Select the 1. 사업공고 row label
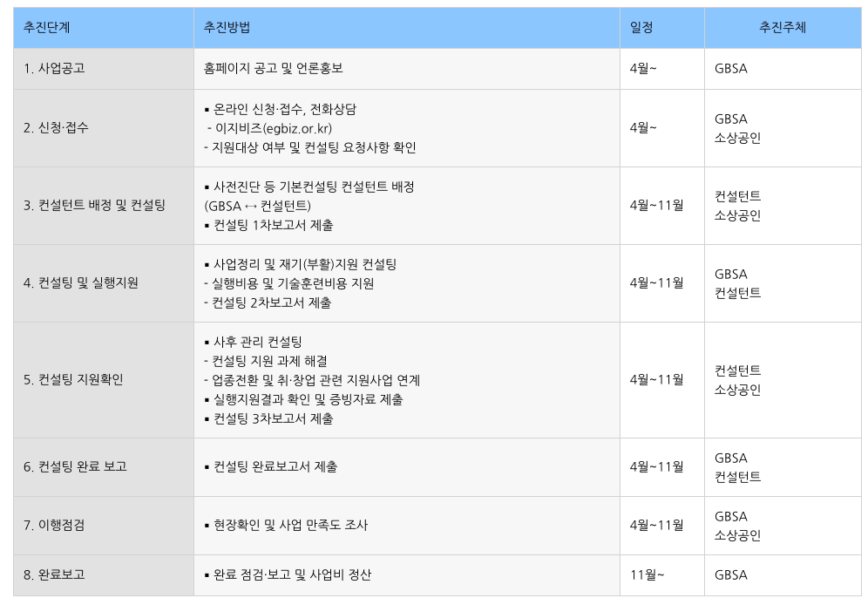The height and width of the screenshot is (605, 868). (104, 69)
